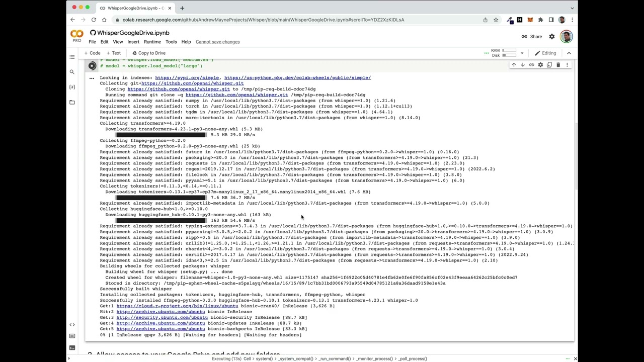Move the cell down
The height and width of the screenshot is (362, 644).
click(522, 65)
